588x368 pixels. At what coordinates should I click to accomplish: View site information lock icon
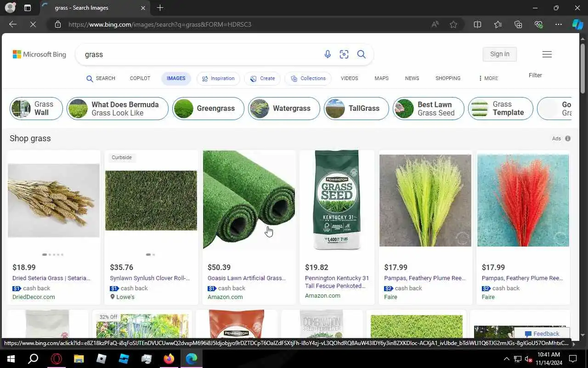[58, 24]
